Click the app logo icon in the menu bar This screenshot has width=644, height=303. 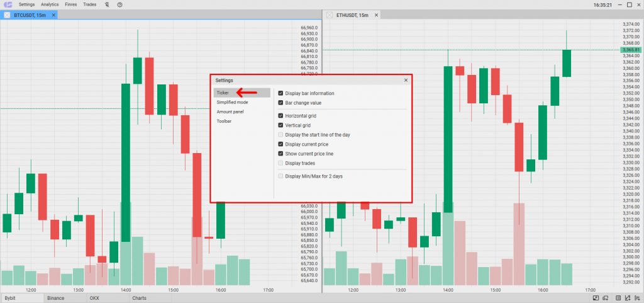click(x=8, y=4)
